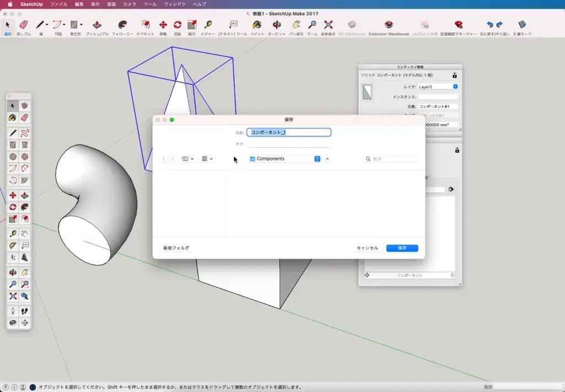Click Previous view icon in the left palette
Image resolution: width=565 pixels, height=392 pixels.
click(24, 296)
